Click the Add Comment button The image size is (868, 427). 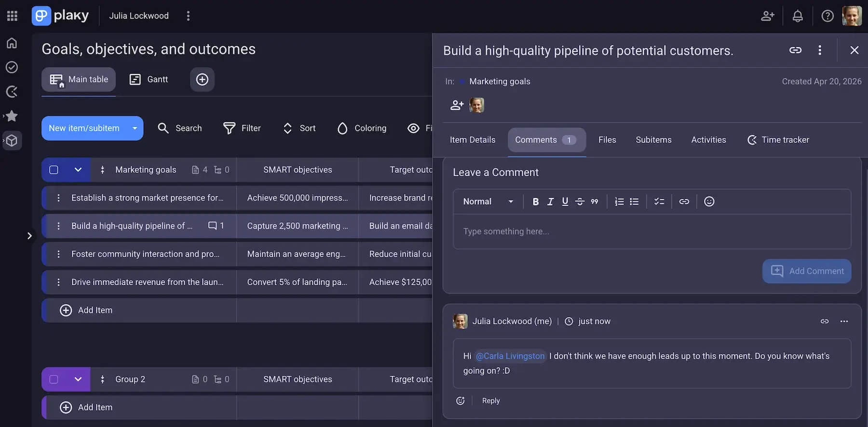[x=806, y=271]
